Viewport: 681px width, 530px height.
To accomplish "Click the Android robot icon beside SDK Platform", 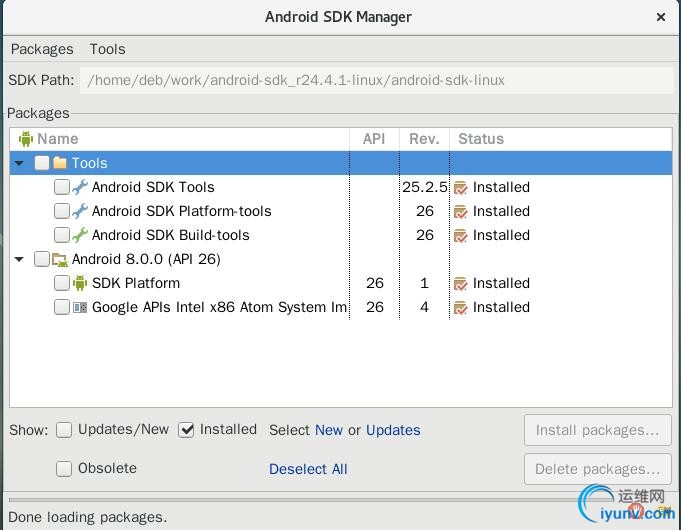I will coord(80,283).
